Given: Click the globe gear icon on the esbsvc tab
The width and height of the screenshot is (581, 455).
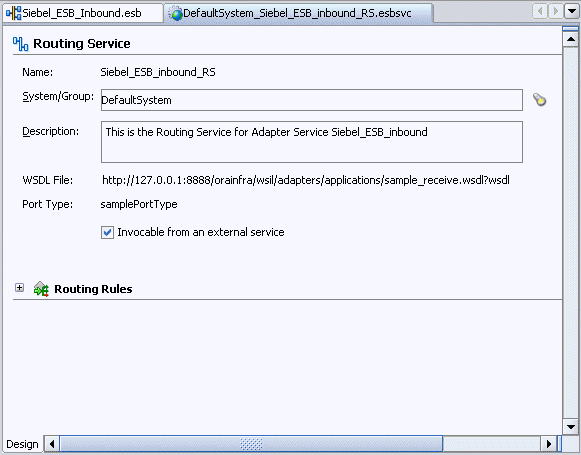Looking at the screenshot, I should coord(176,13).
